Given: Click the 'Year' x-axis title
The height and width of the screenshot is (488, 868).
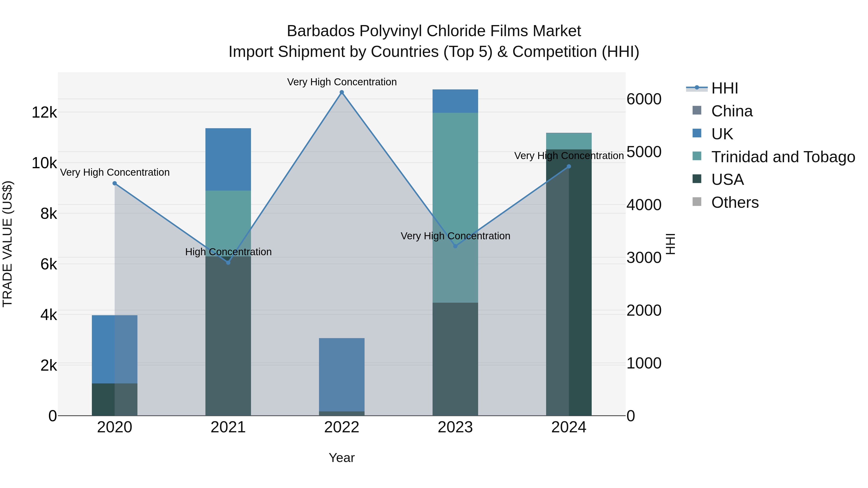Looking at the screenshot, I should 342,458.
